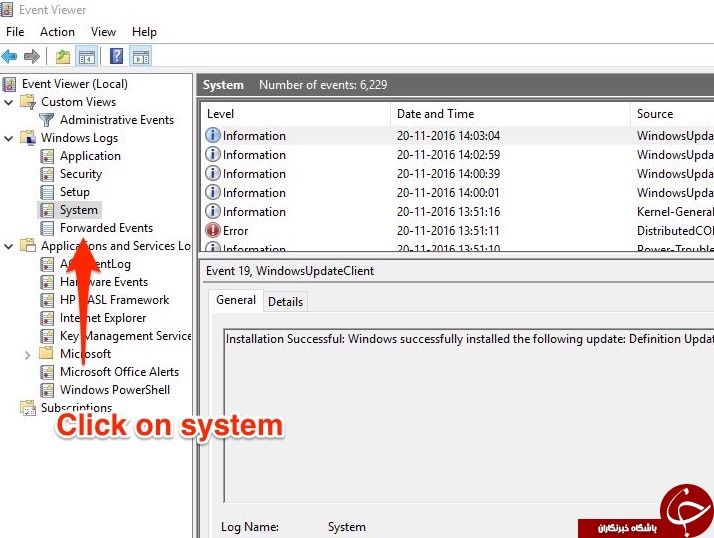The height and width of the screenshot is (538, 714).
Task: Click the Installation Successful description text box
Action: click(469, 415)
